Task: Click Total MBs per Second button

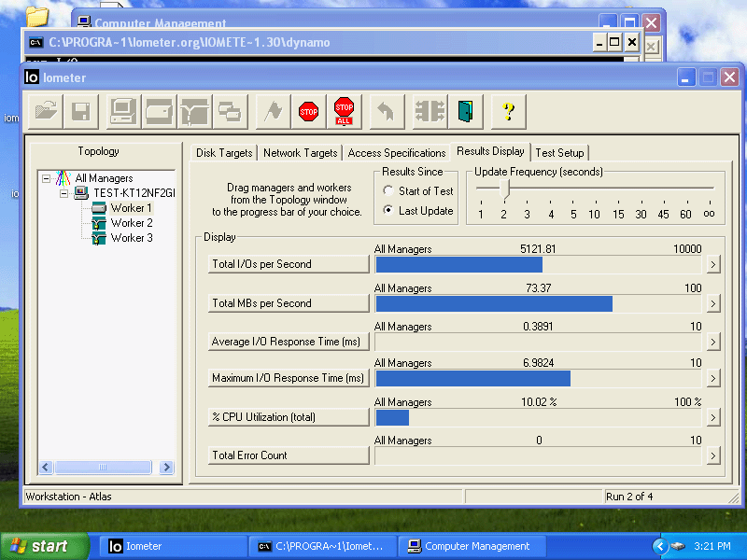Action: point(289,302)
